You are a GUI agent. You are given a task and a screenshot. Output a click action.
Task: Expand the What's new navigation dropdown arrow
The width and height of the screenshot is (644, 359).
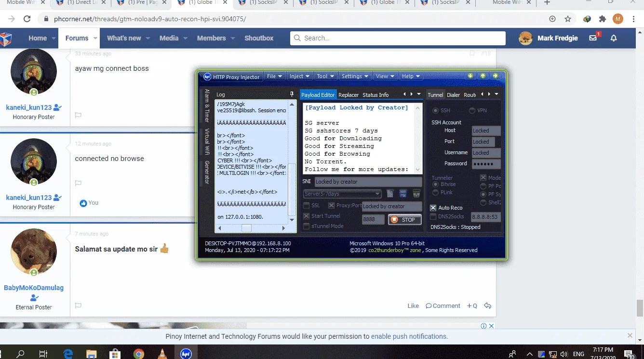(x=148, y=38)
